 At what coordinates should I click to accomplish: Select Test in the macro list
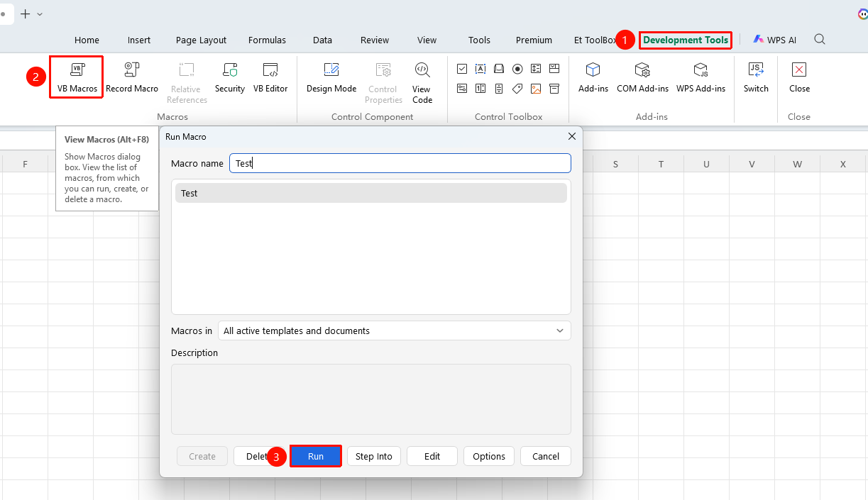point(371,193)
